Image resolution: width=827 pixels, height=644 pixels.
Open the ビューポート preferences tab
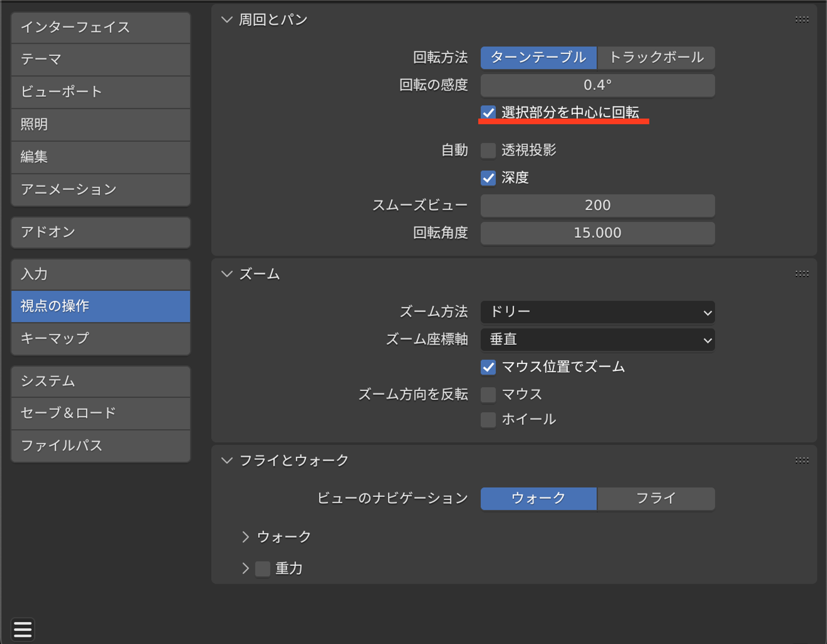coord(101,92)
